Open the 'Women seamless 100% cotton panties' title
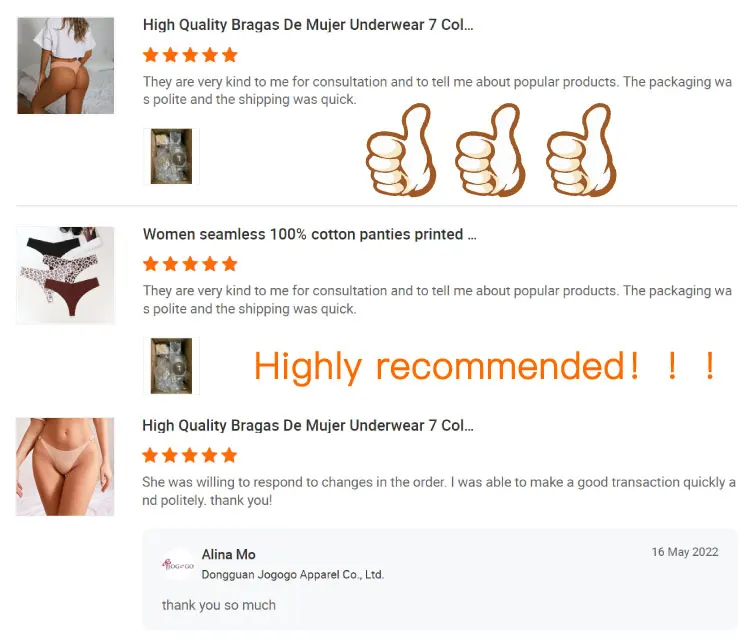The image size is (750, 642). pos(309,234)
